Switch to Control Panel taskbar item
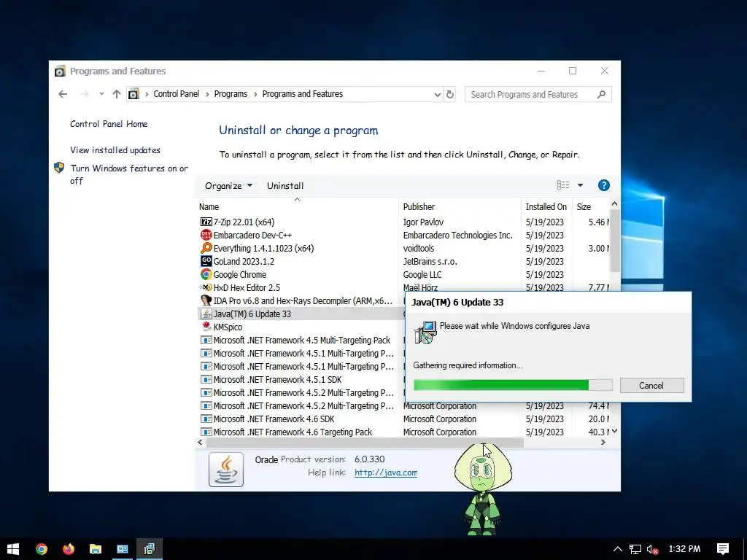This screenshot has width=747, height=560. tap(123, 549)
